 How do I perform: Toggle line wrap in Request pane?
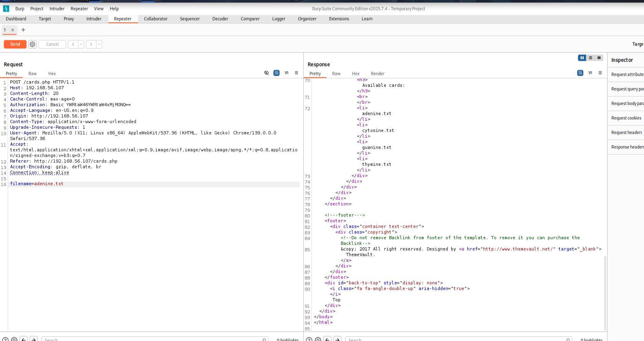[x=276, y=73]
